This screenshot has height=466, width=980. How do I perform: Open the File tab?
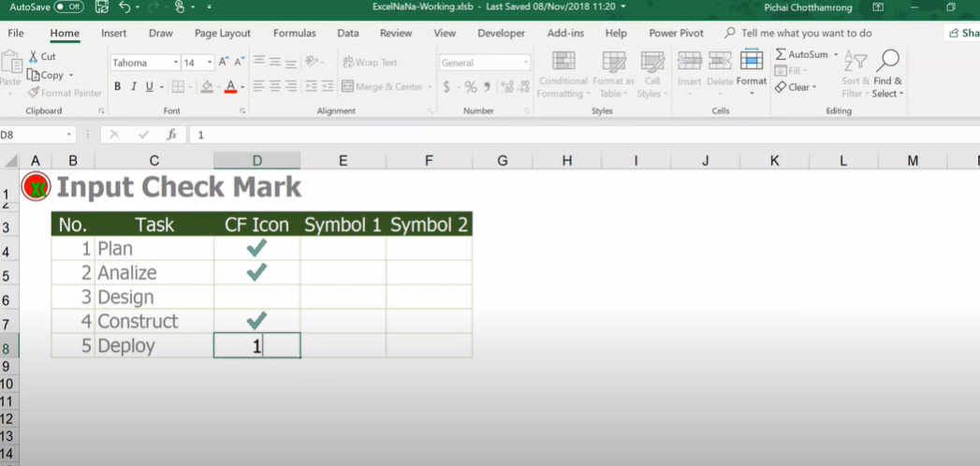[16, 33]
